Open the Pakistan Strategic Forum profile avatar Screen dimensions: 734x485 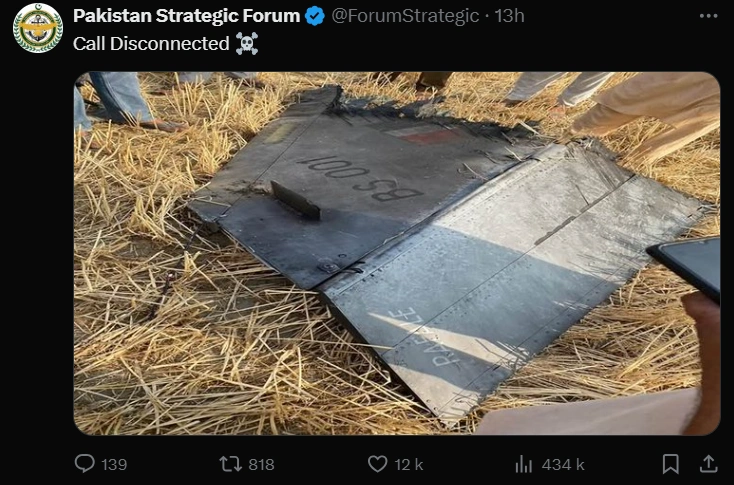pos(38,28)
